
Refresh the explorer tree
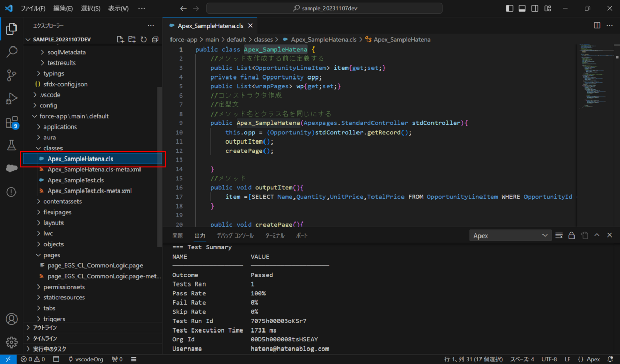click(x=143, y=40)
